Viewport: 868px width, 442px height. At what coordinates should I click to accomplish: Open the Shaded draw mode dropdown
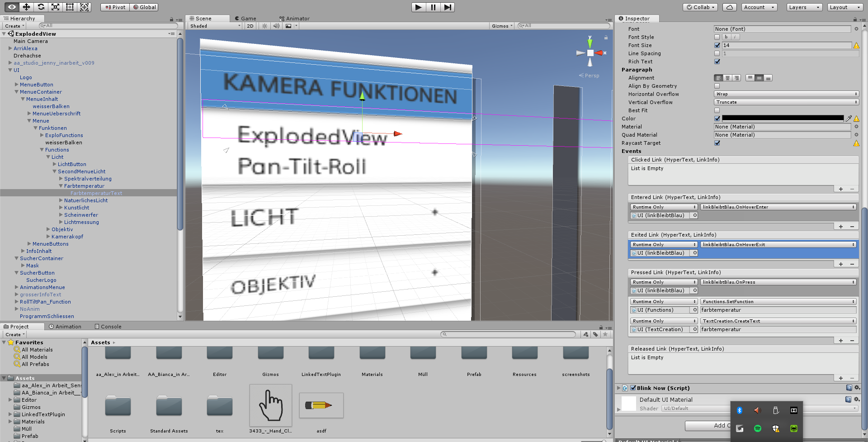click(215, 26)
